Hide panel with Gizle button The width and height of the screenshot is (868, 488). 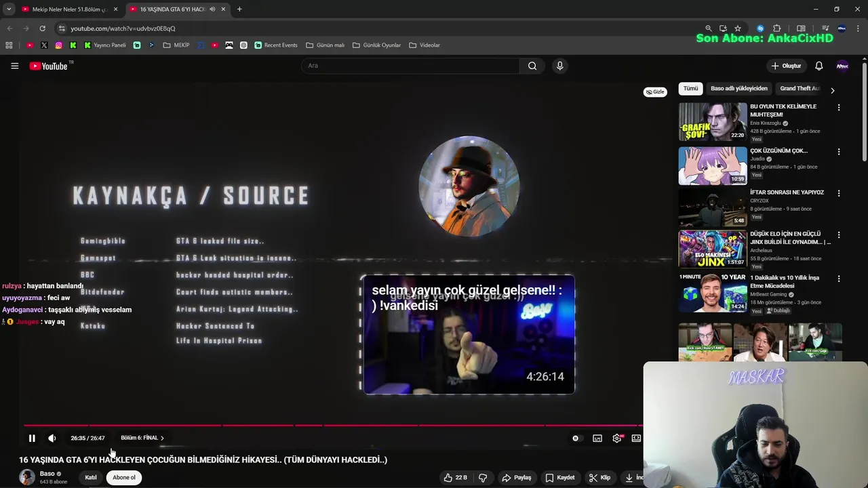(655, 92)
